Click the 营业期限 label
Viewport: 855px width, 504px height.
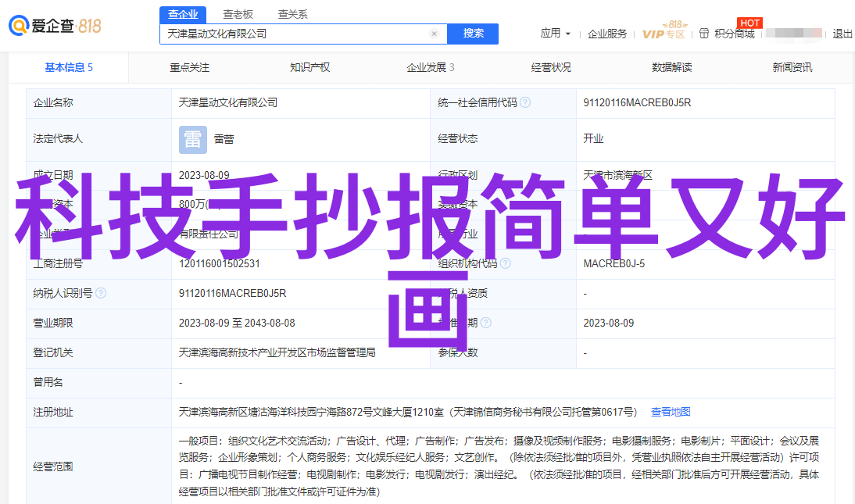pos(53,323)
